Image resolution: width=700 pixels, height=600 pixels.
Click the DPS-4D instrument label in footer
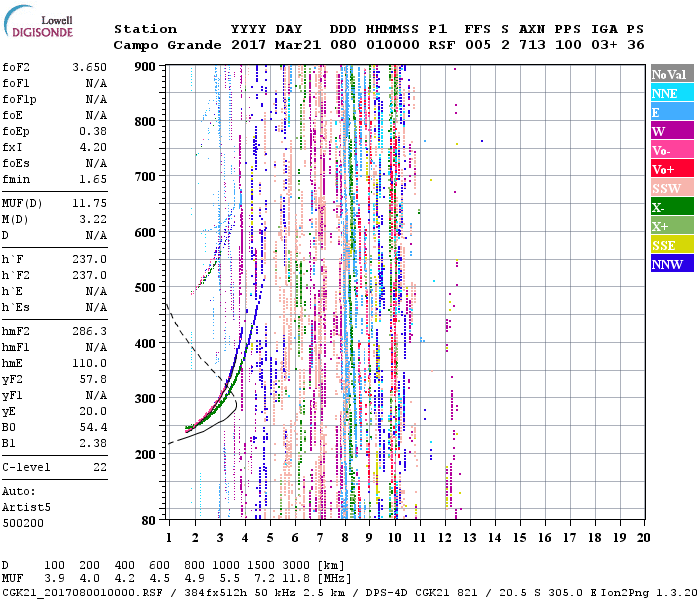387,592
